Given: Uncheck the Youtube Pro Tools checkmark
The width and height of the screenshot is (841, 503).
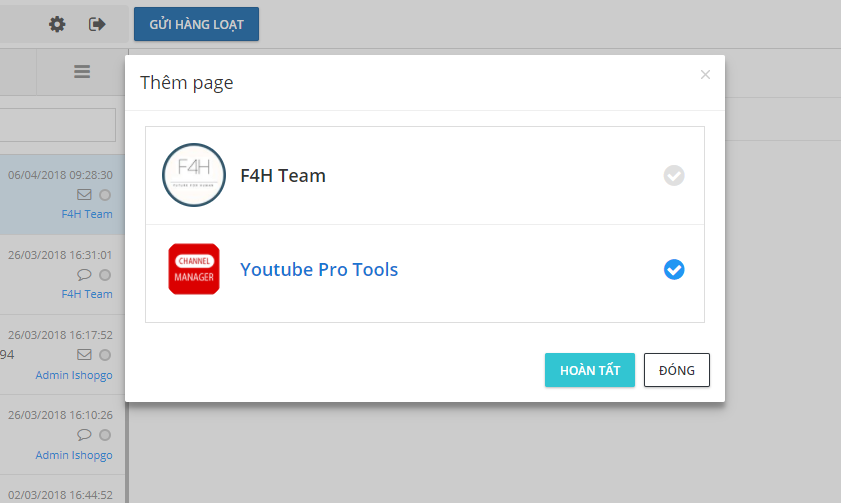Looking at the screenshot, I should point(674,270).
